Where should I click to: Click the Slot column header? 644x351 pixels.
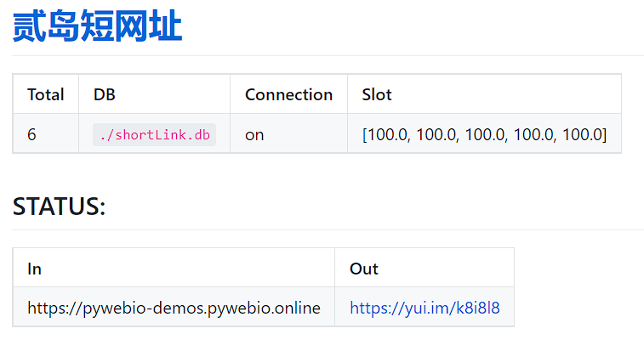point(377,94)
